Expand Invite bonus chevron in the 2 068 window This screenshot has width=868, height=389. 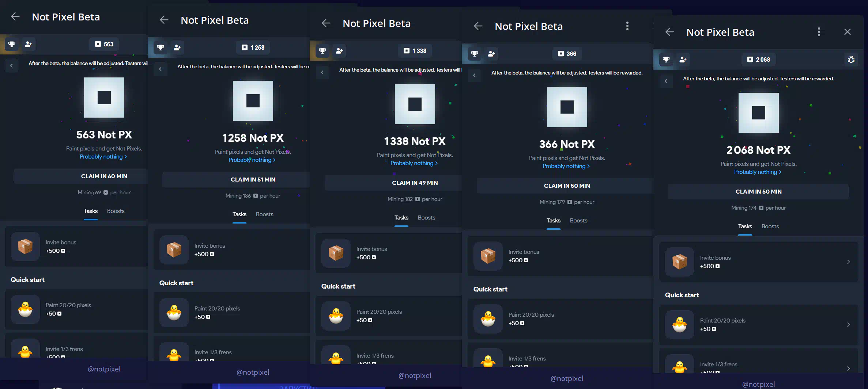coord(848,262)
